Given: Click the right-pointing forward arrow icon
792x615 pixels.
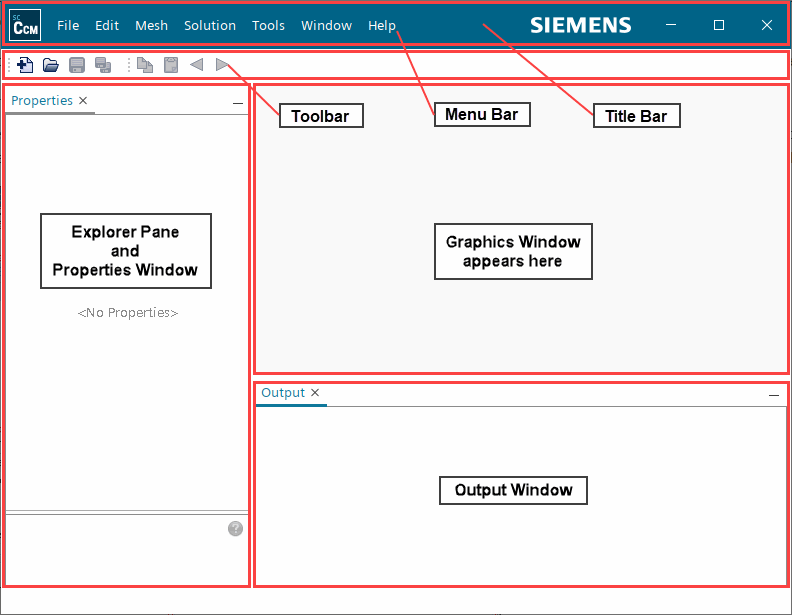Looking at the screenshot, I should coord(222,65).
